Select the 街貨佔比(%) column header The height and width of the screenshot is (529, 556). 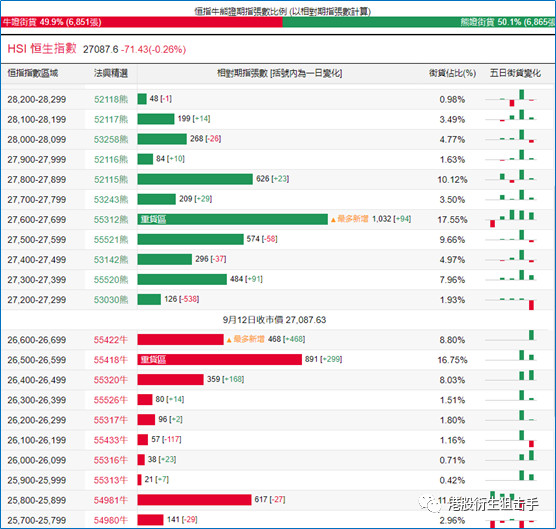click(452, 73)
